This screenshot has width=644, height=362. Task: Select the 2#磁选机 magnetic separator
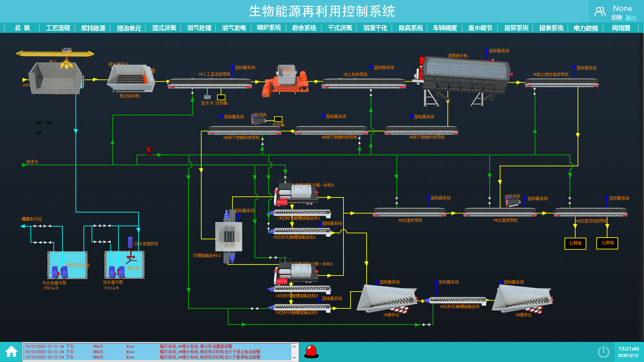pos(513,201)
